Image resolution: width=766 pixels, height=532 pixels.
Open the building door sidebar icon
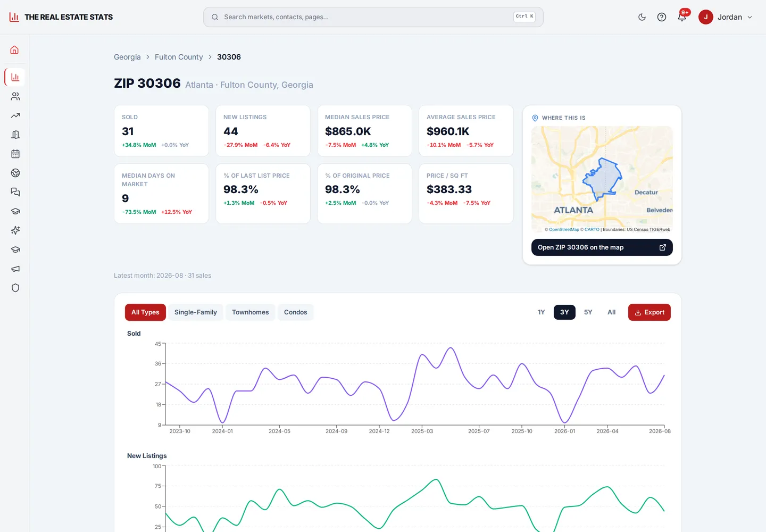pyautogui.click(x=15, y=135)
